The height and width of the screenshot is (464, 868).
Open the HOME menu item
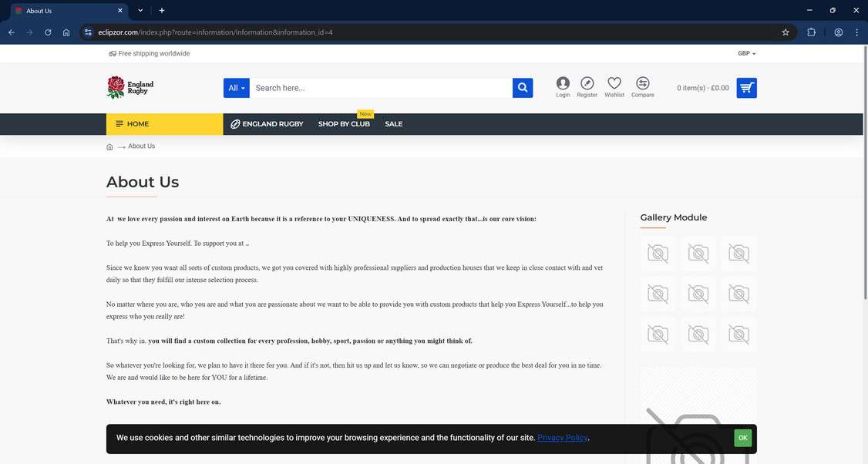[164, 124]
